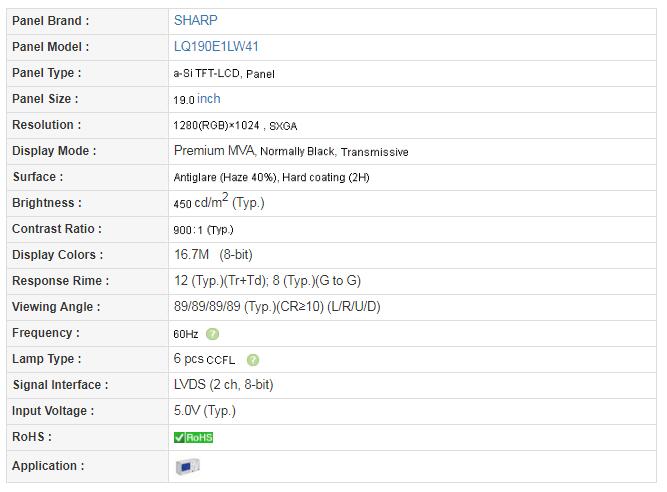Click the Lamp Type row label
667x492 pixels.
46,359
